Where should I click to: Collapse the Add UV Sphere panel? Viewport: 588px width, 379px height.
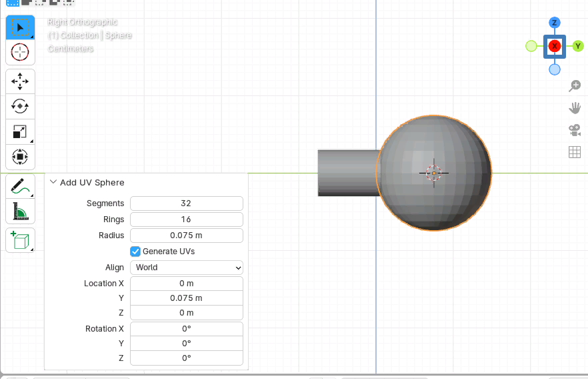coord(53,182)
